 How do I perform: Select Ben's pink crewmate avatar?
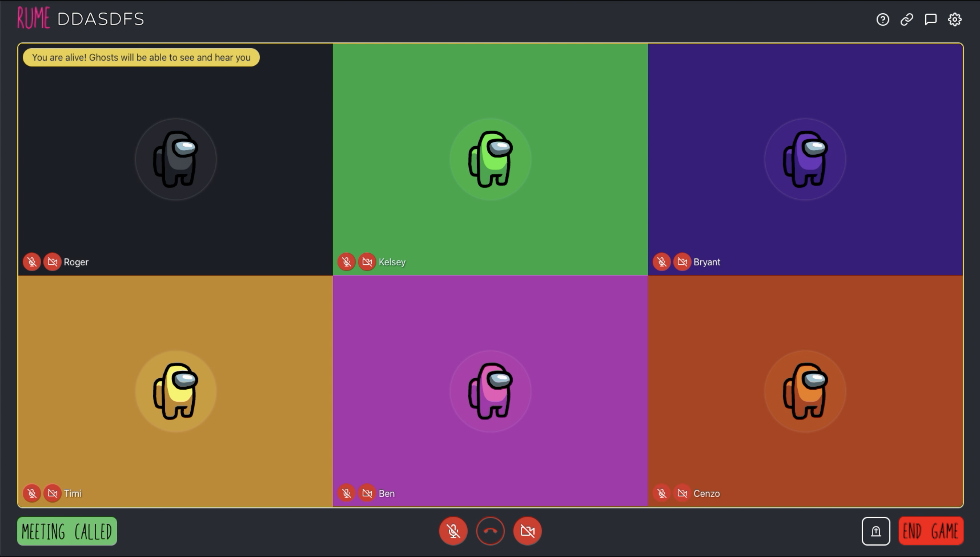point(490,391)
